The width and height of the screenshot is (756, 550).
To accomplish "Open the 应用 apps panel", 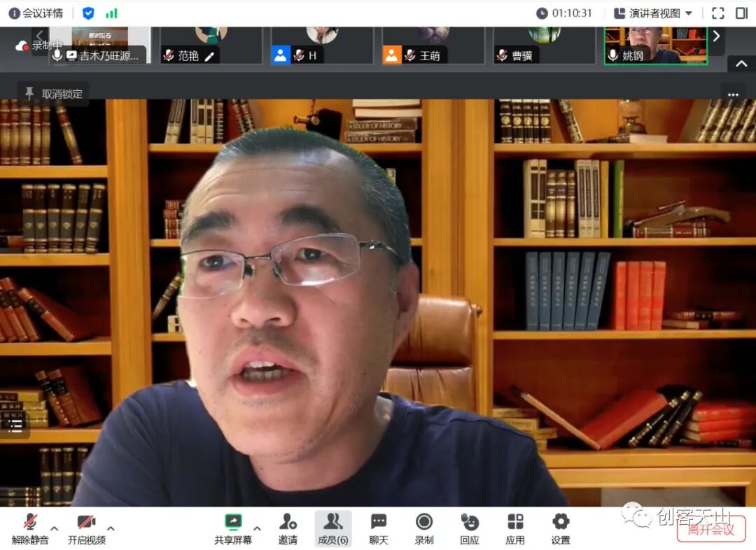I will [515, 528].
